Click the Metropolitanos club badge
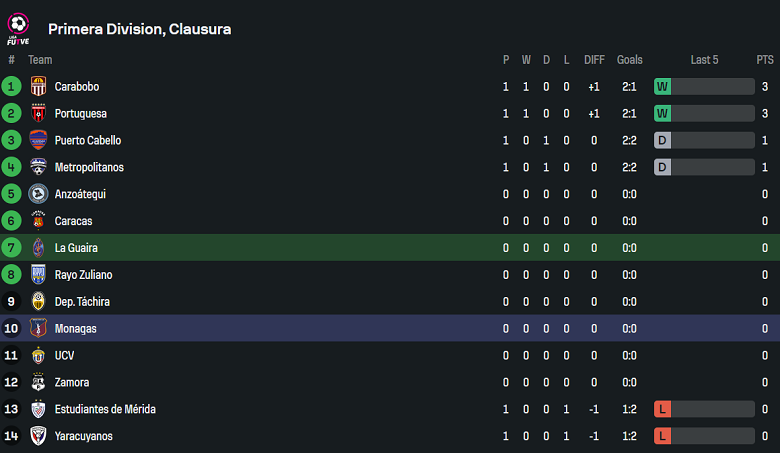Viewport: 780px width, 453px height. [39, 168]
